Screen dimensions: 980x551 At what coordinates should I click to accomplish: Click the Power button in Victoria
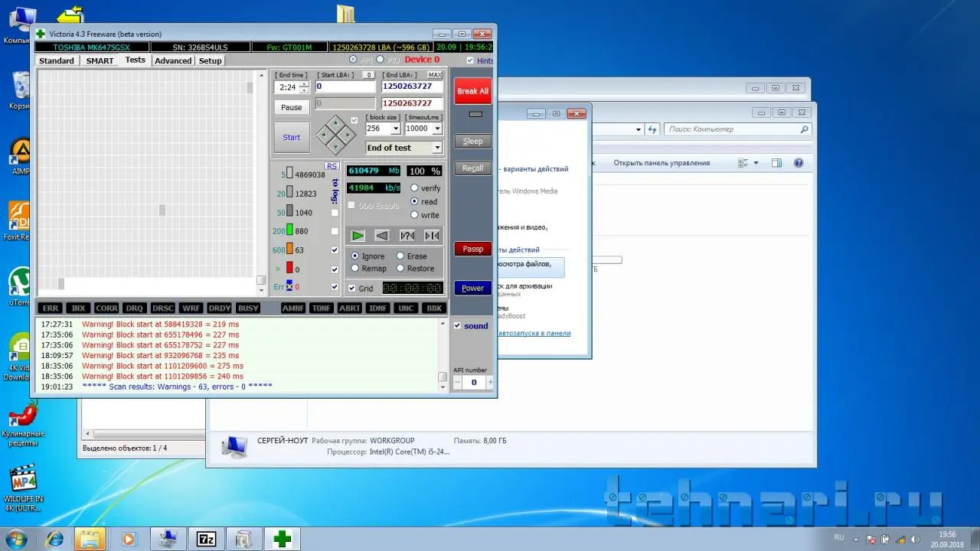pos(472,288)
